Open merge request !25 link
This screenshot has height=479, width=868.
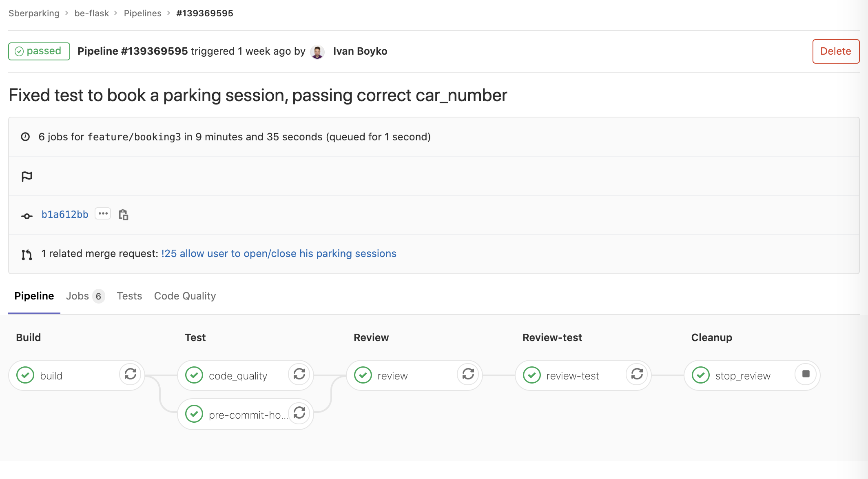[x=279, y=254]
